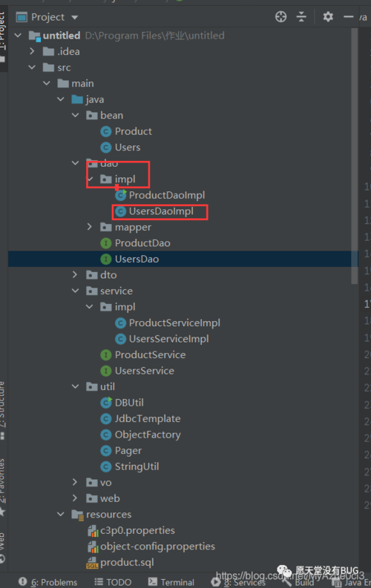The height and width of the screenshot is (588, 371).
Task: Click the locate-in-tree crosshair icon
Action: 280,17
